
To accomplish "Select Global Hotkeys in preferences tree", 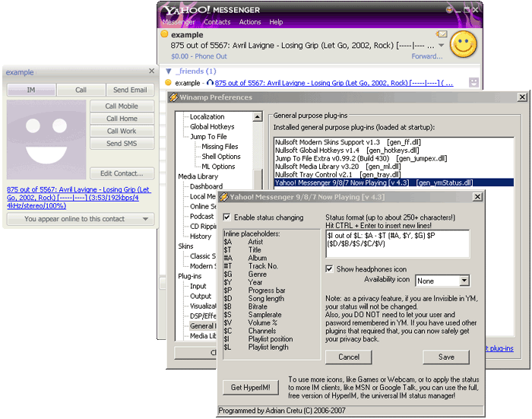I will [212, 127].
